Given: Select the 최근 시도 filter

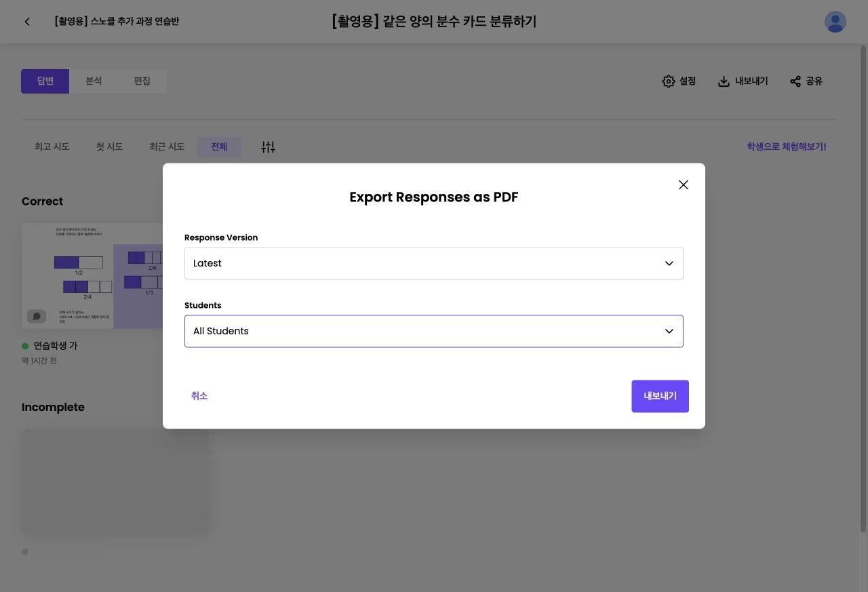Looking at the screenshot, I should coord(167,146).
